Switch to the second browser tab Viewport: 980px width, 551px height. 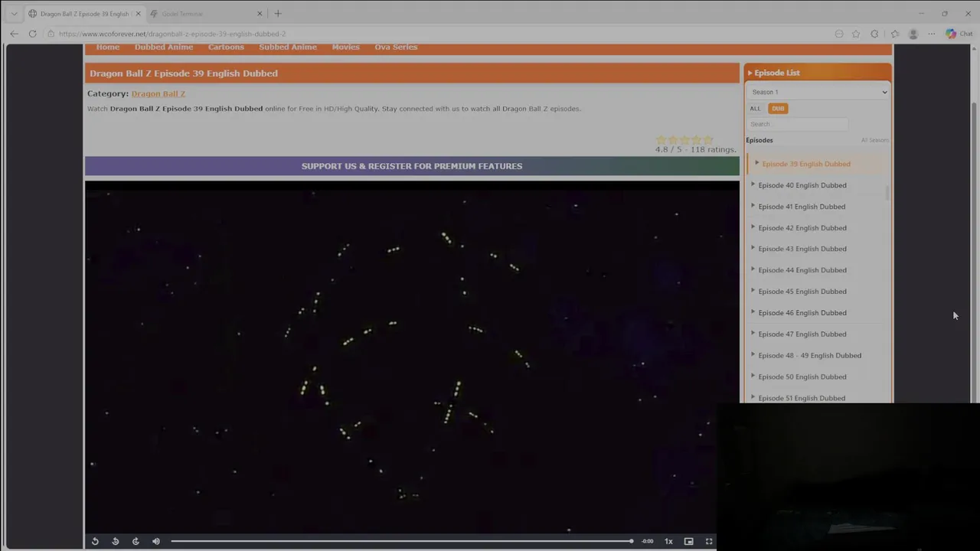coord(206,14)
